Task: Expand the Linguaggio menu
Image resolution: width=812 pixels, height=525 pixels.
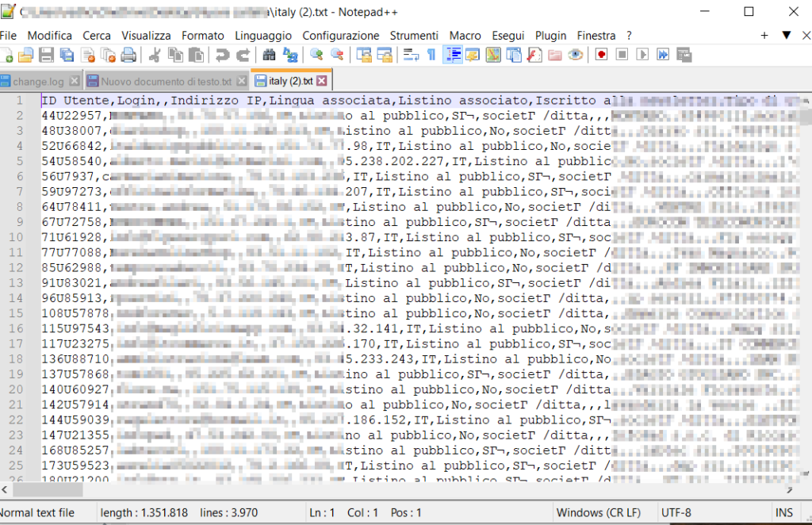Action: [x=262, y=36]
